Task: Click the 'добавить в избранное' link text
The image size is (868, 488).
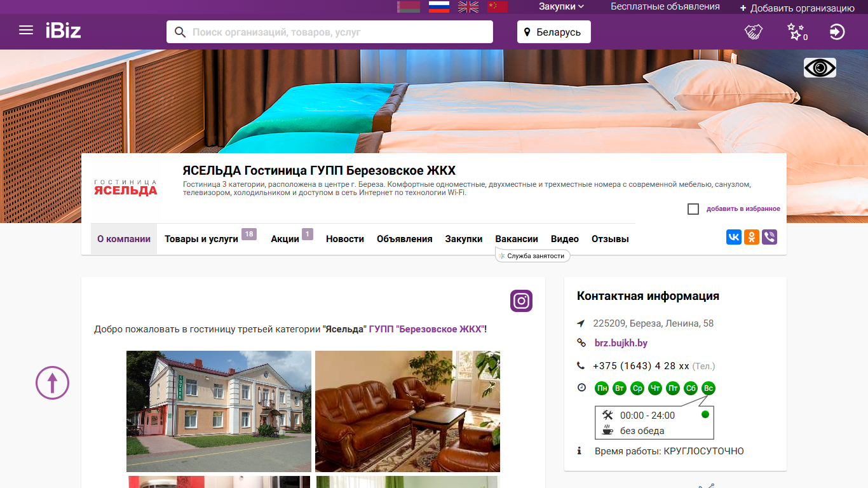Action: [x=743, y=209]
